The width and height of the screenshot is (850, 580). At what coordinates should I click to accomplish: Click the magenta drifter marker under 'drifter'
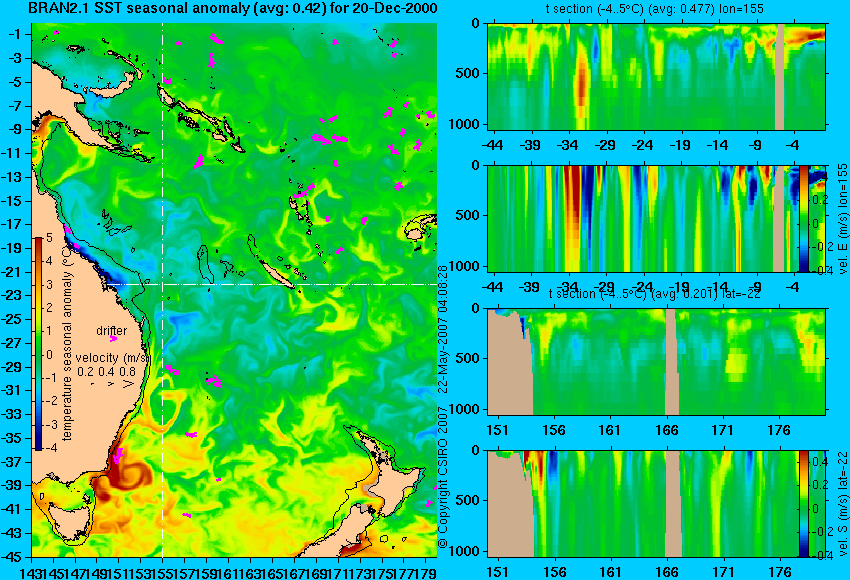click(x=113, y=339)
